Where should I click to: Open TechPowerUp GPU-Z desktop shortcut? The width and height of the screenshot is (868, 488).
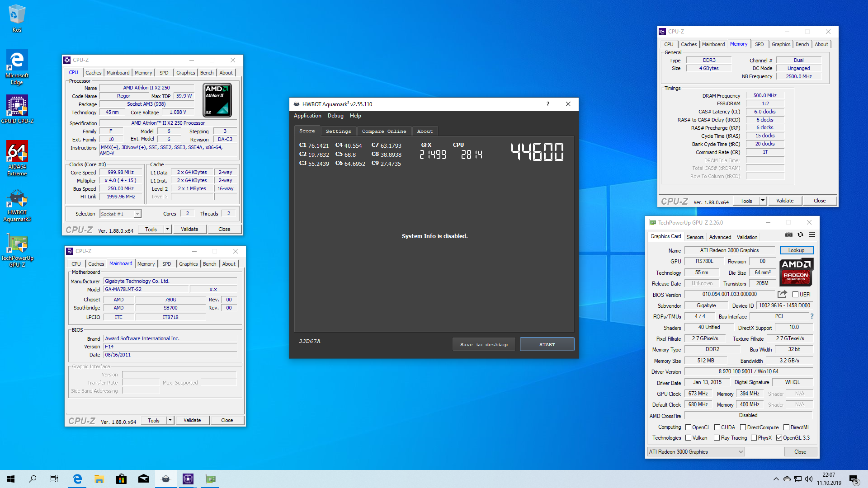tap(17, 251)
